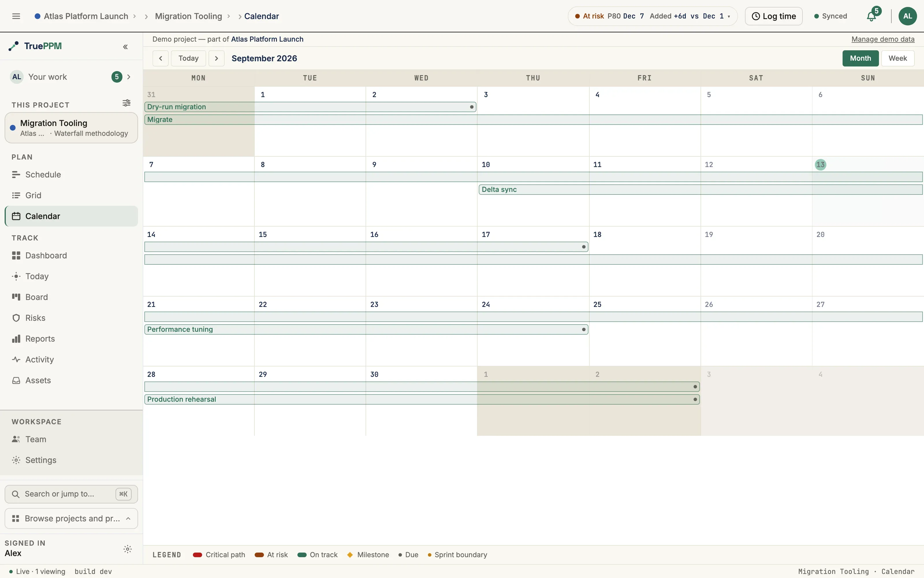Click the Search or jump to field
Screen dimensions: 924x578
coord(71,494)
